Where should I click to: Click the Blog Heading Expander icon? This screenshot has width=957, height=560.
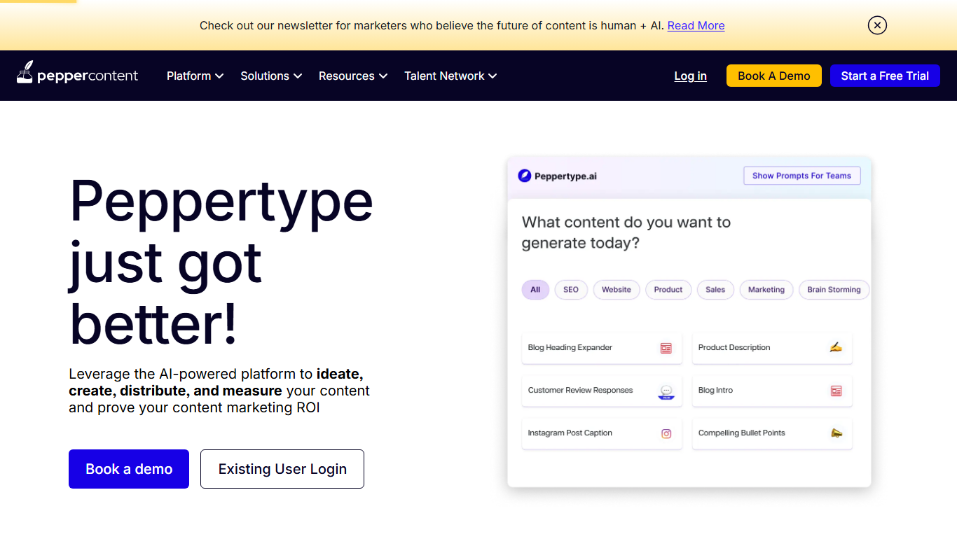[666, 348]
